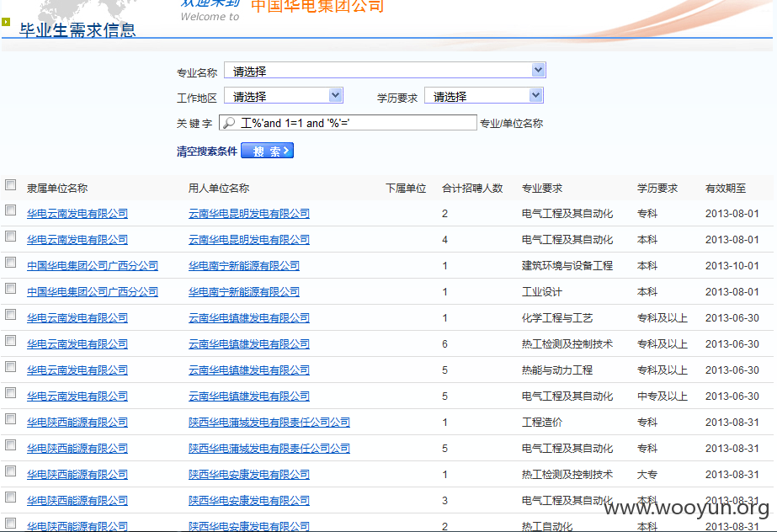This screenshot has height=532, width=777.
Task: Open the 专业名称 dropdown
Action: [385, 71]
